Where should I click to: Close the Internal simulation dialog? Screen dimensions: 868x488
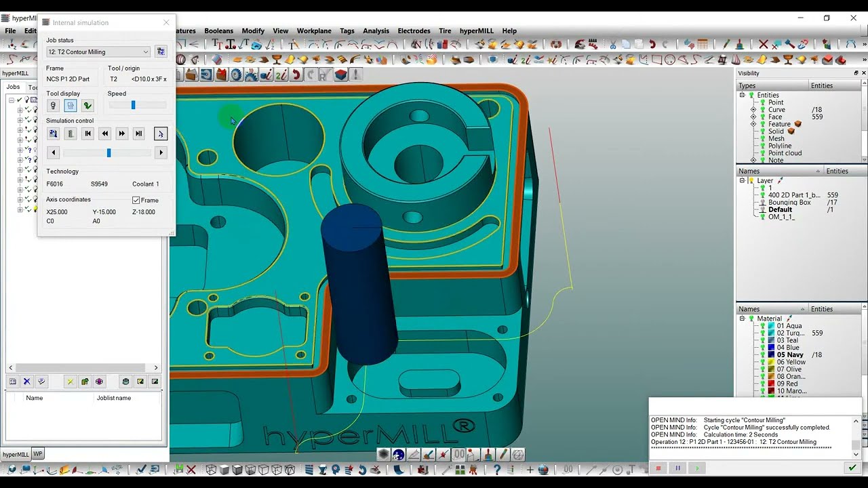[x=166, y=22]
